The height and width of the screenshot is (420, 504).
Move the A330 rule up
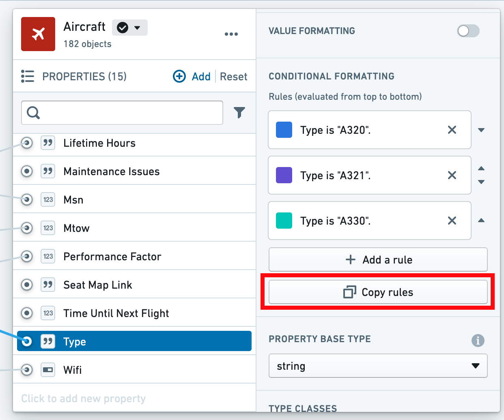pyautogui.click(x=481, y=221)
